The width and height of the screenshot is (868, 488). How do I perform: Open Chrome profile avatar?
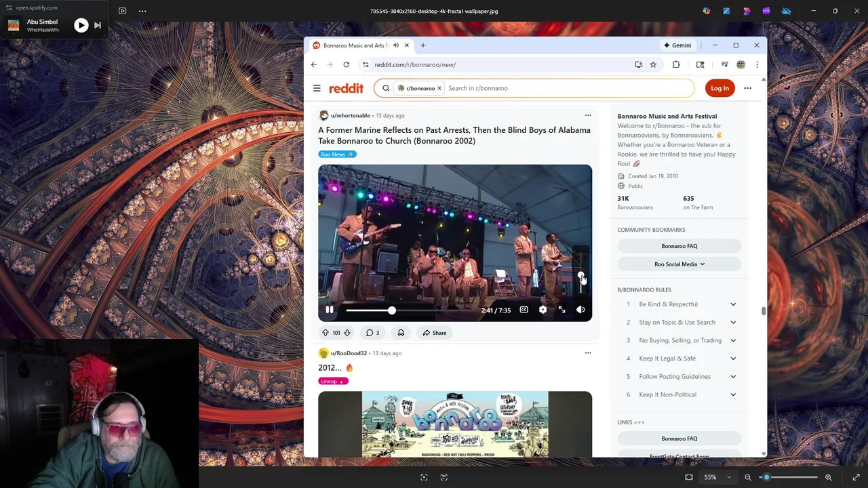pyautogui.click(x=741, y=64)
